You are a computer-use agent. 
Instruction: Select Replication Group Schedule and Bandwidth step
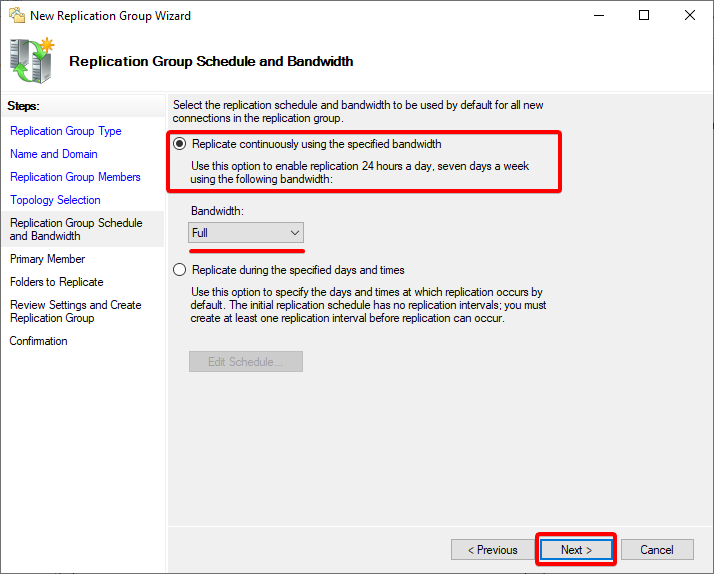[x=76, y=229]
